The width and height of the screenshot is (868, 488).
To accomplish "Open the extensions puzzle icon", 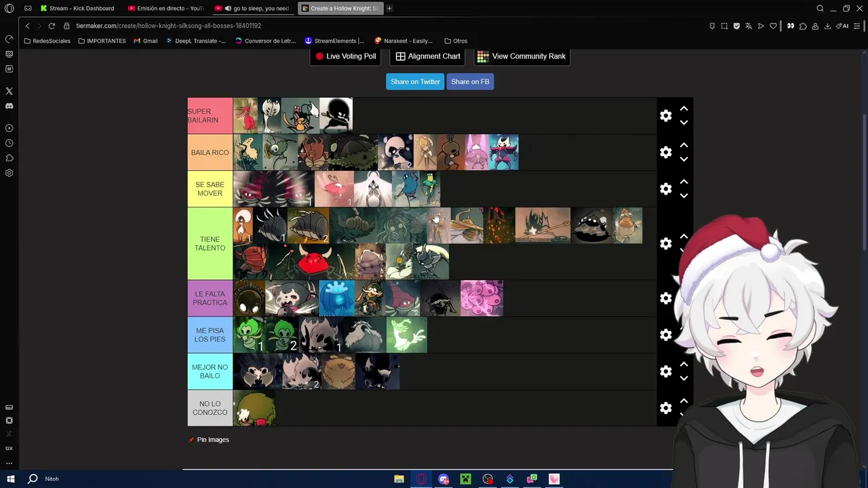I will [x=803, y=26].
